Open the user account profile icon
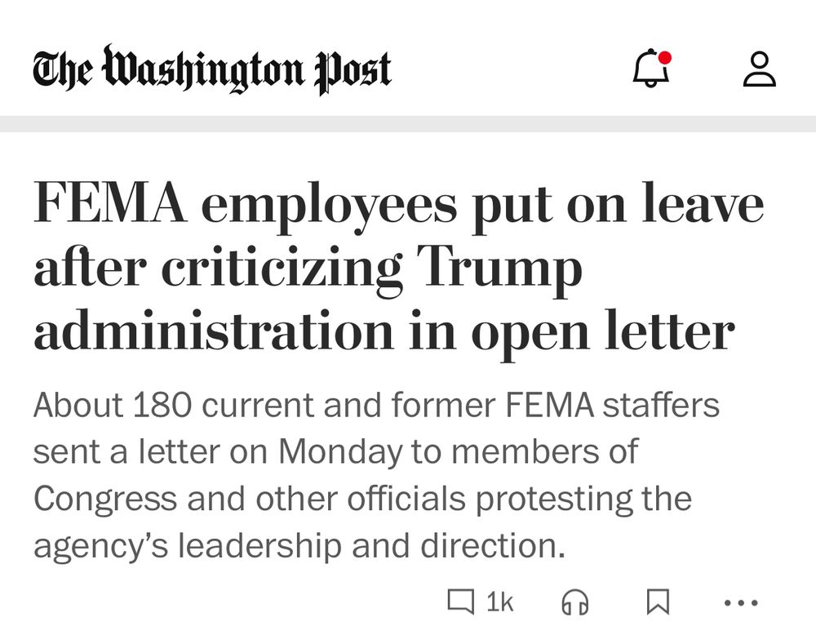This screenshot has height=644, width=816. [759, 69]
